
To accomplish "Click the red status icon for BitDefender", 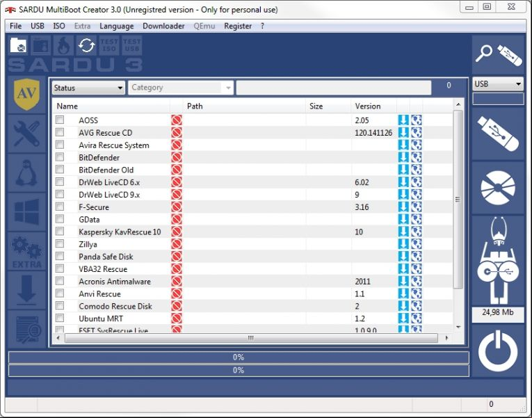I will pos(177,157).
